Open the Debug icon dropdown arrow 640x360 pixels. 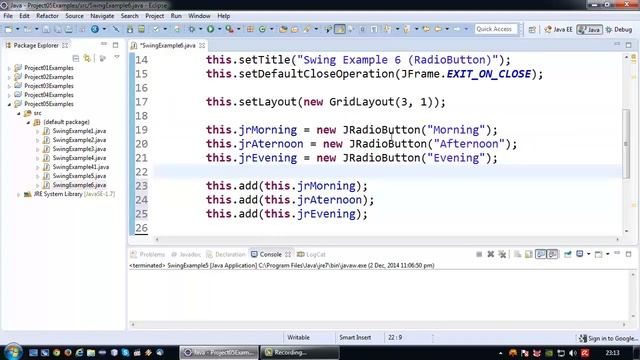point(200,29)
